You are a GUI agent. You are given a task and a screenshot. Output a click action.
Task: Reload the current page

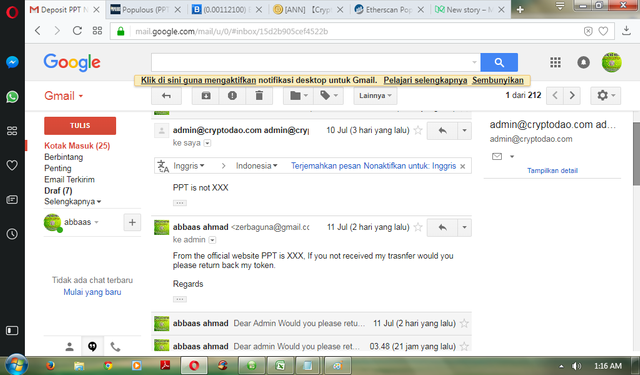point(77,31)
